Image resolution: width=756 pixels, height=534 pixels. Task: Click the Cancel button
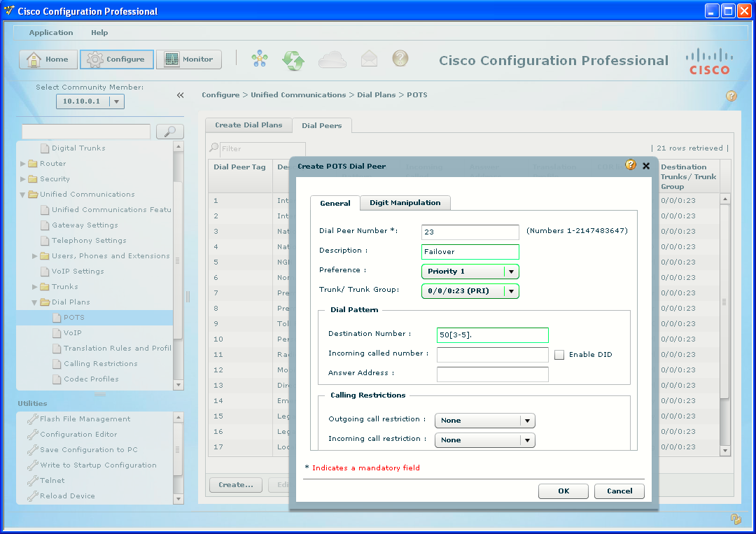(x=619, y=491)
